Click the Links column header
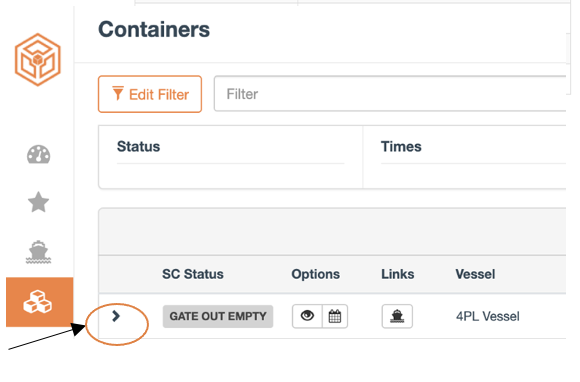The height and width of the screenshot is (382, 580). [x=398, y=274]
